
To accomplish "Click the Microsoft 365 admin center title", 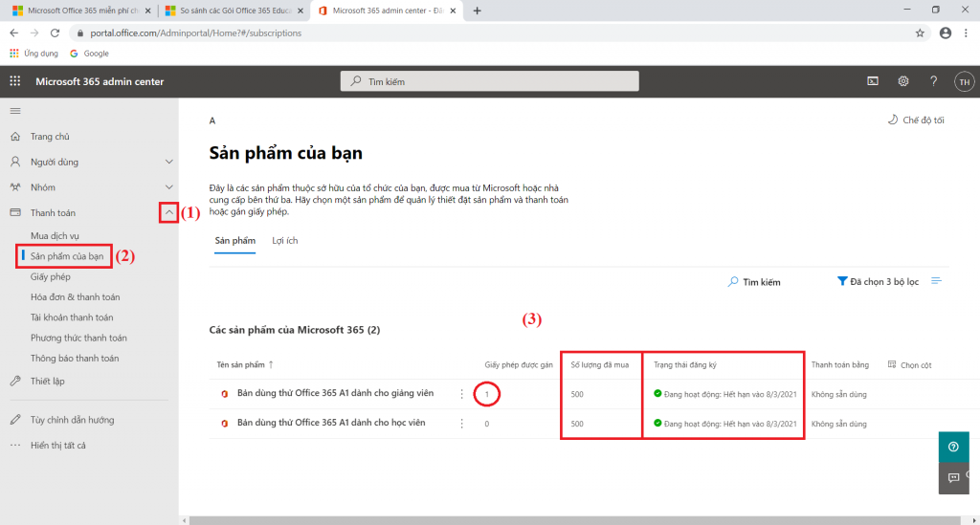I will pos(100,81).
